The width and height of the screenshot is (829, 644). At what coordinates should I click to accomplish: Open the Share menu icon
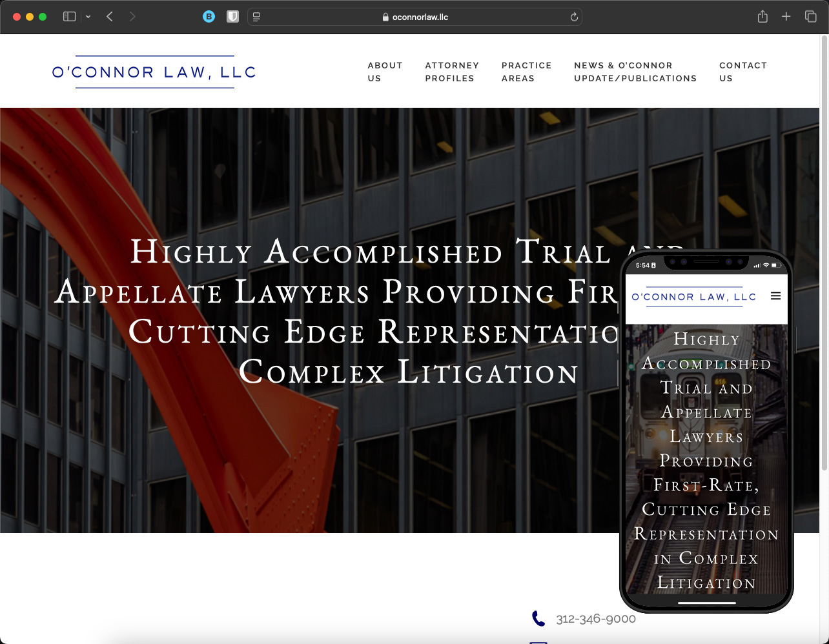pyautogui.click(x=762, y=17)
